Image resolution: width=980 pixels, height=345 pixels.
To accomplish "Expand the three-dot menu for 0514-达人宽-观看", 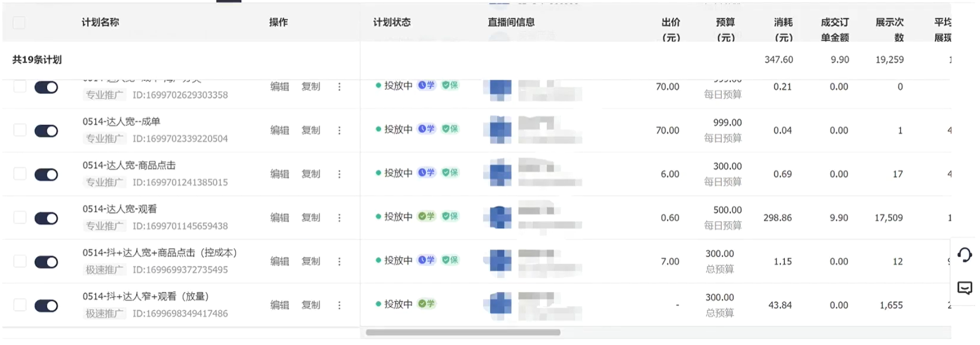I will [x=340, y=217].
